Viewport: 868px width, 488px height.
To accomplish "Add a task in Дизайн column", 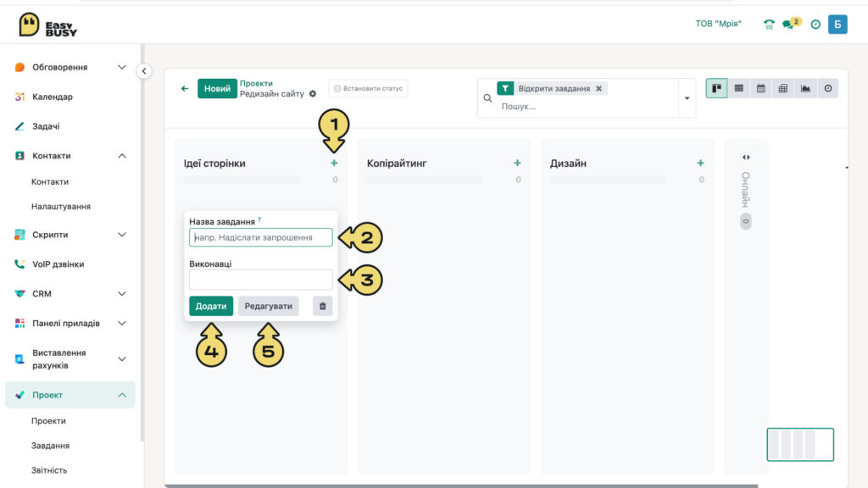I will coord(700,164).
